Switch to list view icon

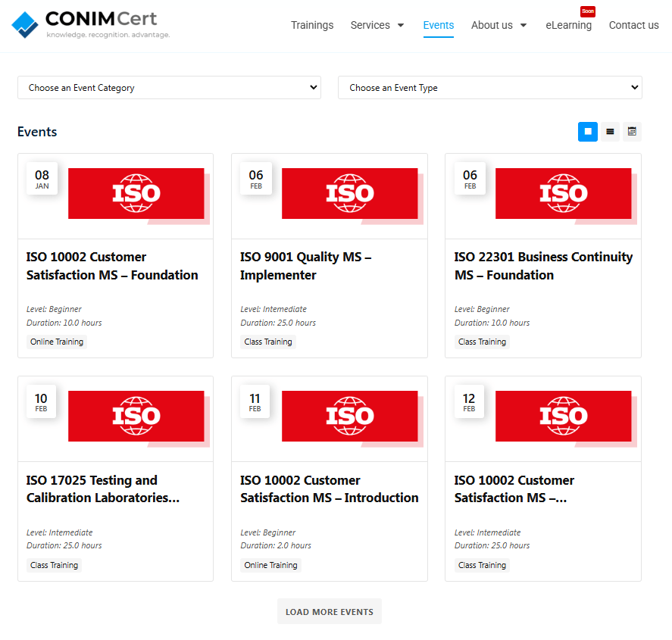[x=610, y=132]
